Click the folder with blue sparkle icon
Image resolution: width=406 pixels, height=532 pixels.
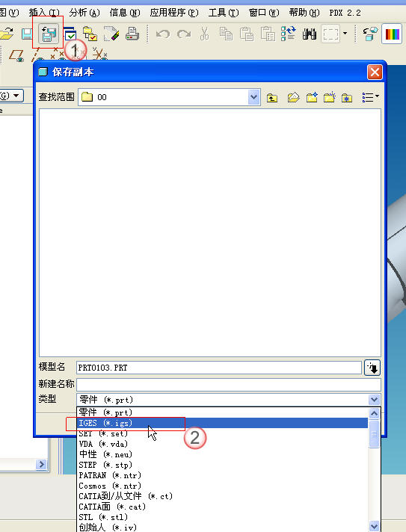(312, 97)
